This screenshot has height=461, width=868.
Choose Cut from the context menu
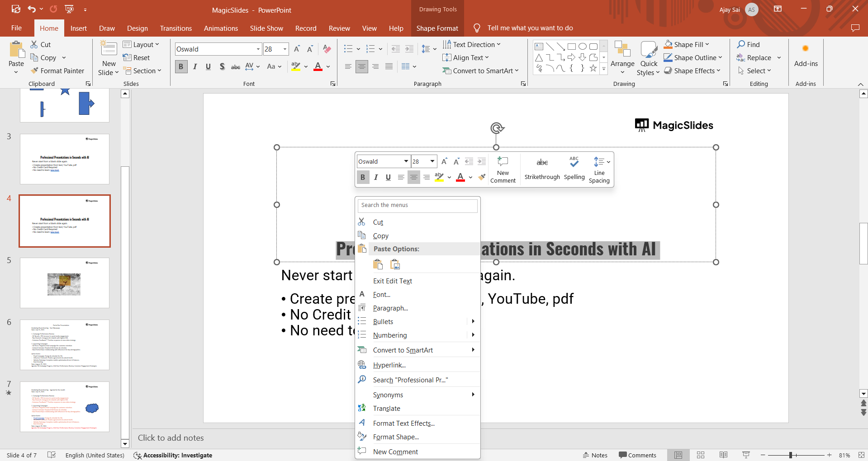(417, 222)
